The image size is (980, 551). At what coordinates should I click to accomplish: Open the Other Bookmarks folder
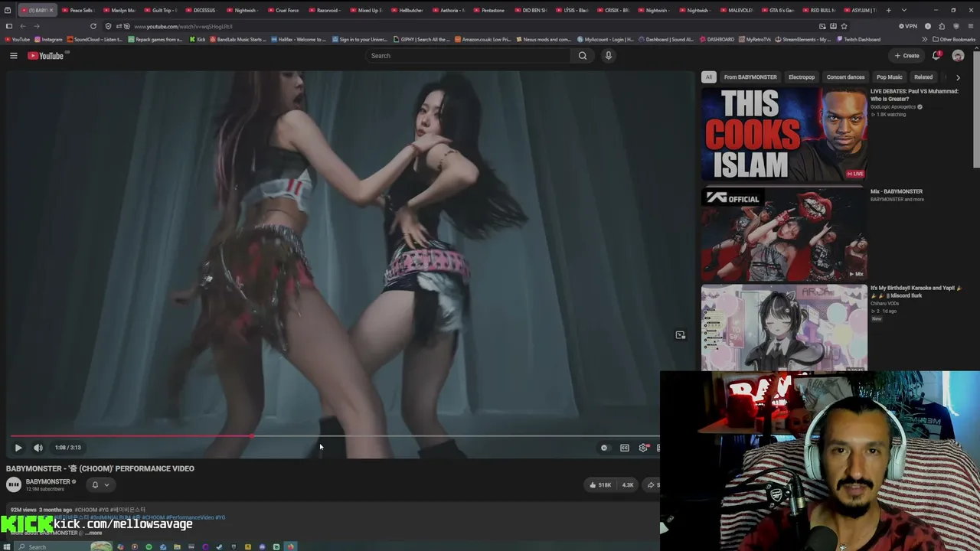[x=954, y=39]
